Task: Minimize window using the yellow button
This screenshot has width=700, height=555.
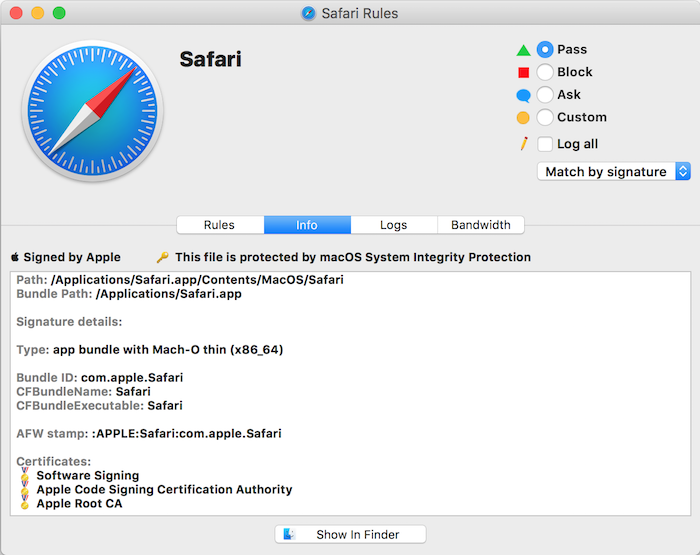Action: point(38,13)
